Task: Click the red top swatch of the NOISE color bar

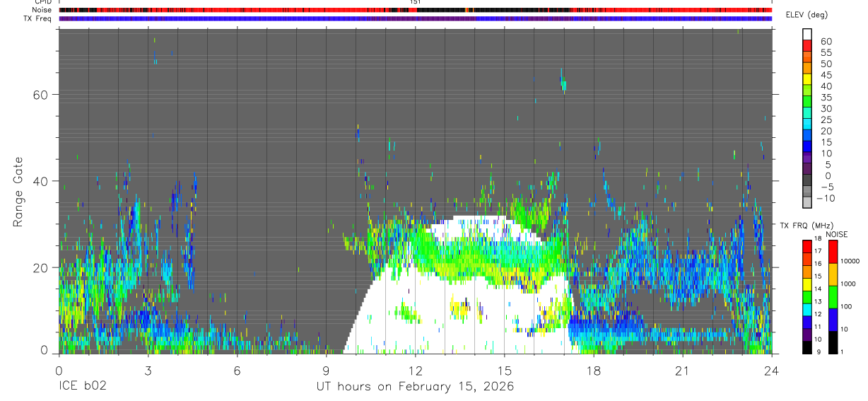Action: click(833, 252)
